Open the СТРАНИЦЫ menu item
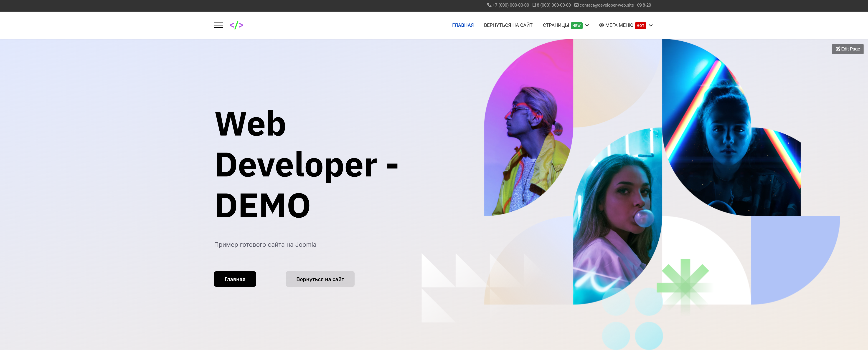The width and height of the screenshot is (868, 357). click(x=556, y=26)
